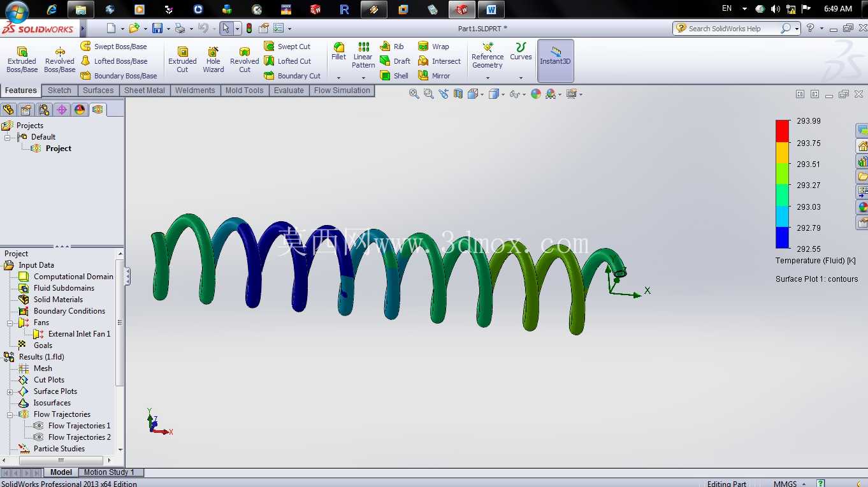Switch to the Evaluate tab
The image size is (868, 487).
click(x=289, y=91)
